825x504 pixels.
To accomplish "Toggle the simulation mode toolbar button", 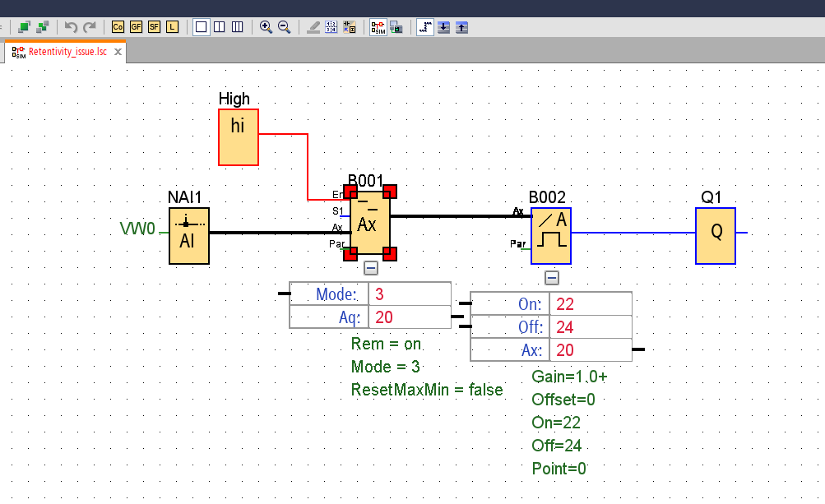I will point(378,27).
